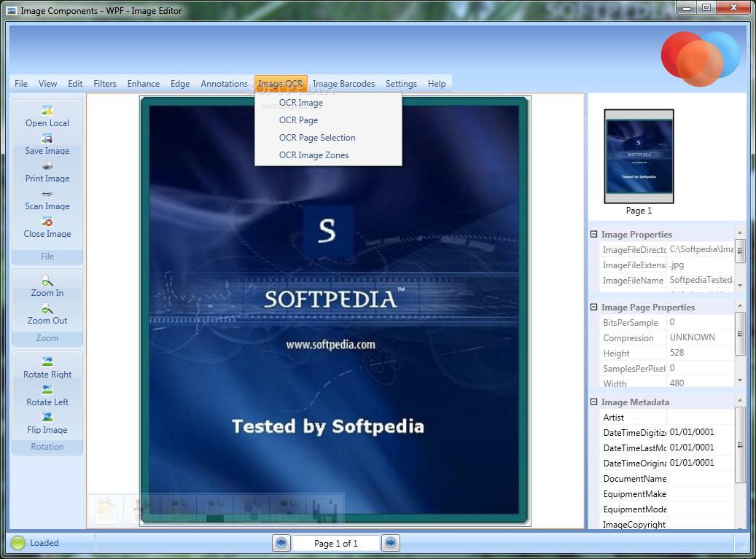
Task: Select DateTimeLastModified metadata row
Action: point(667,447)
